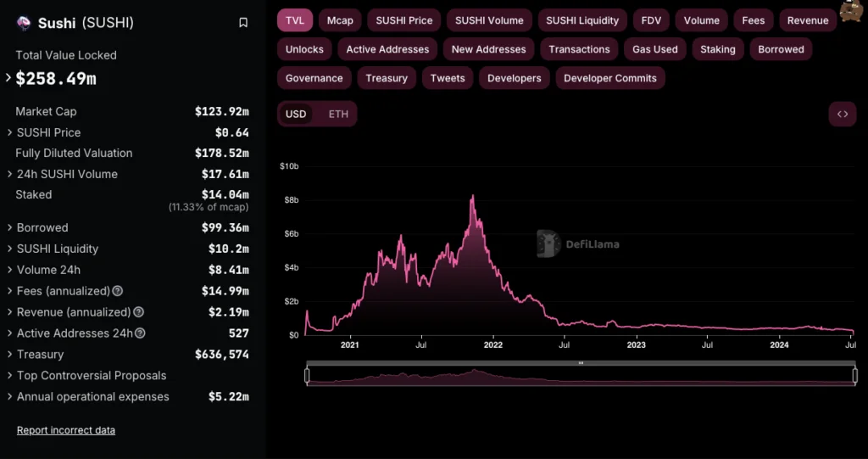Show info for Active Addresses 24h
The width and height of the screenshot is (868, 459).
(x=140, y=333)
